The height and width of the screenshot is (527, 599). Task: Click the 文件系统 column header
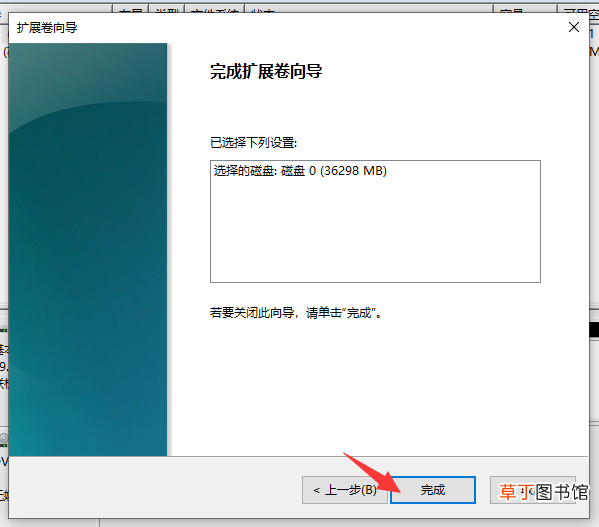click(214, 9)
